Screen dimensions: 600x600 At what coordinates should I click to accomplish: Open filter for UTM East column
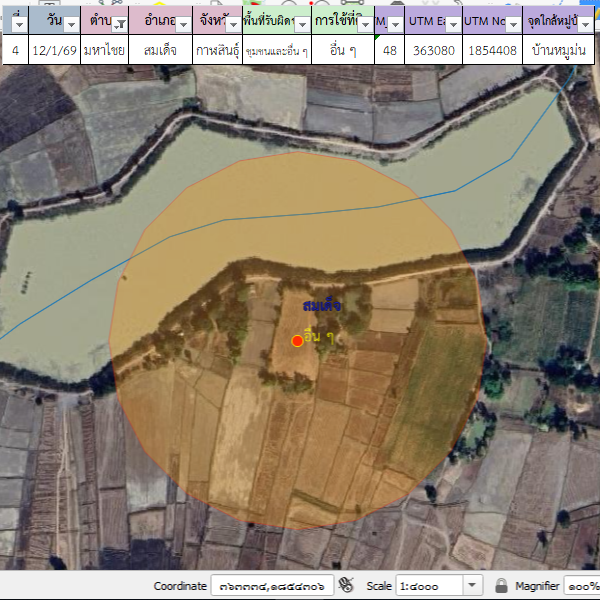tap(453, 24)
